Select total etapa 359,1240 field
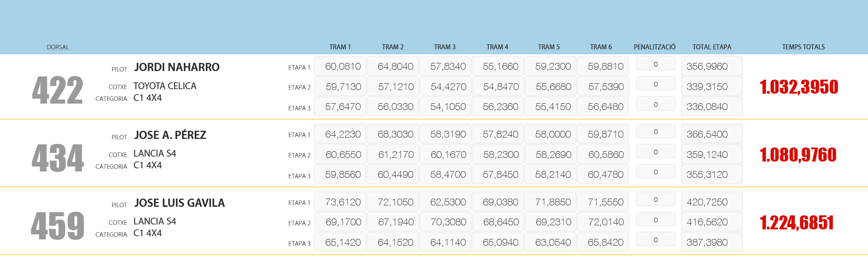This screenshot has width=868, height=257. pos(712,155)
